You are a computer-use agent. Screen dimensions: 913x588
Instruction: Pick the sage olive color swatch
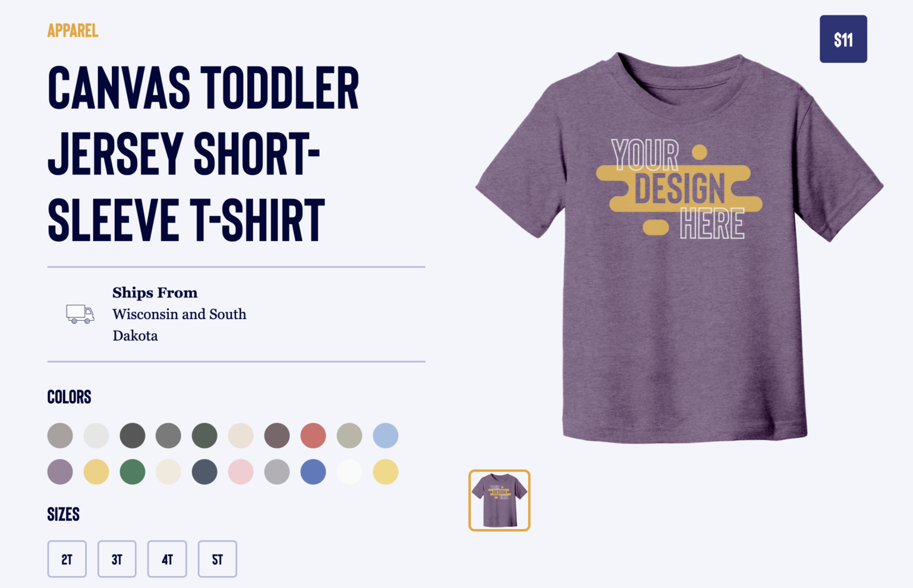tap(350, 435)
